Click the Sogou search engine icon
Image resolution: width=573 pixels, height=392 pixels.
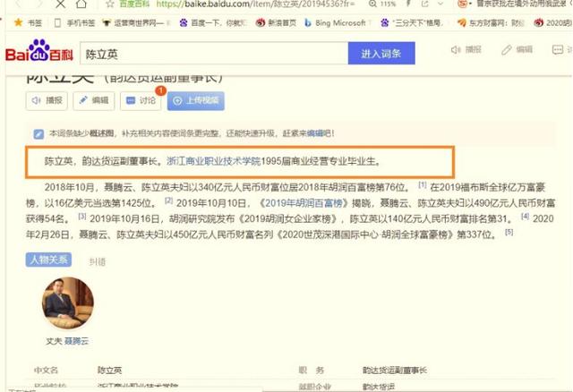click(463, 4)
